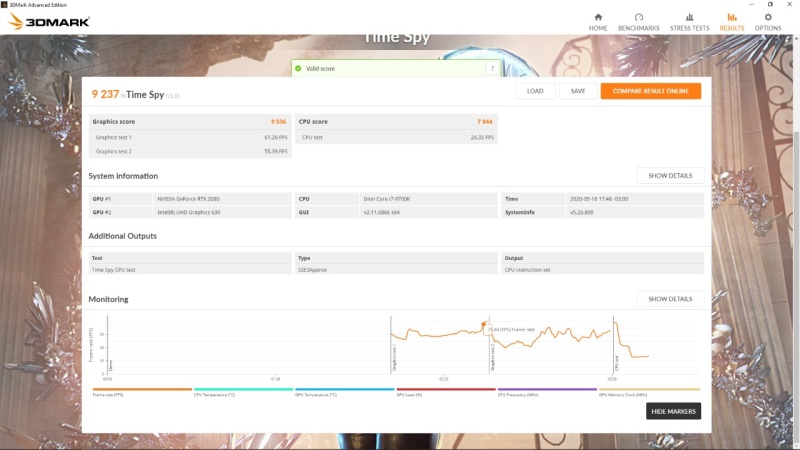Click the CPU score value 7 844
This screenshot has width=800, height=450.
tap(485, 122)
